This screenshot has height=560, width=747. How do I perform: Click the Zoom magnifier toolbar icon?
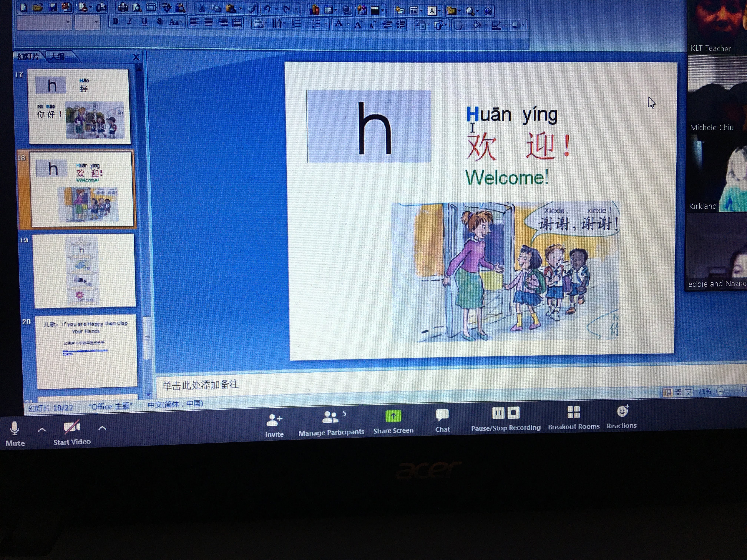point(470,11)
